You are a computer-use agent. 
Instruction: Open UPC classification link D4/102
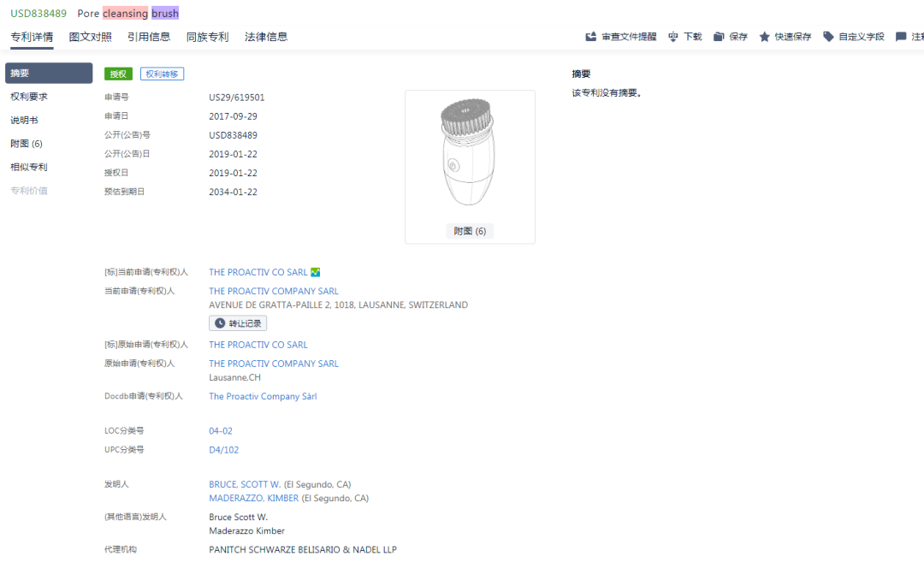(224, 449)
